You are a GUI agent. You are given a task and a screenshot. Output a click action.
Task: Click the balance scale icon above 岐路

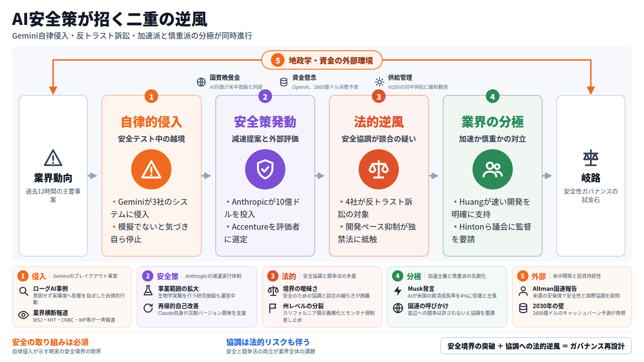pyautogui.click(x=591, y=158)
